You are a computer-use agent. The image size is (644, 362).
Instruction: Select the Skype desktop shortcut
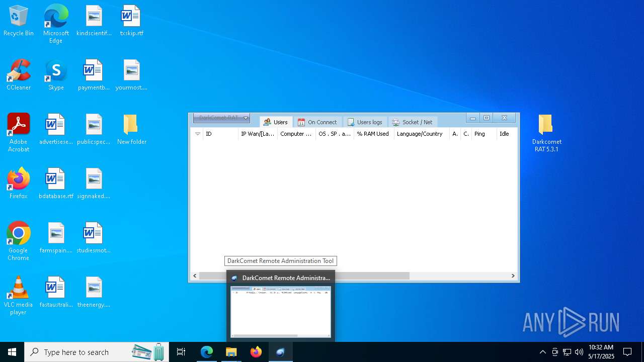pyautogui.click(x=56, y=75)
